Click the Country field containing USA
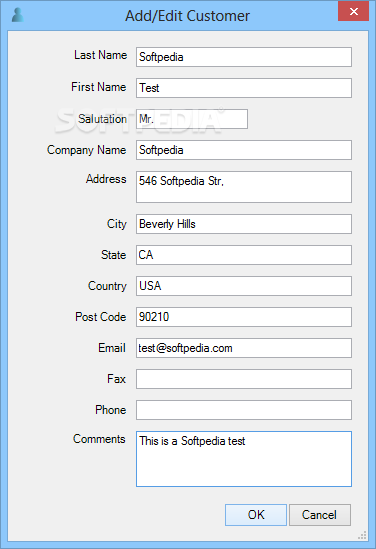Viewport: 376px width, 549px height. pos(244,286)
